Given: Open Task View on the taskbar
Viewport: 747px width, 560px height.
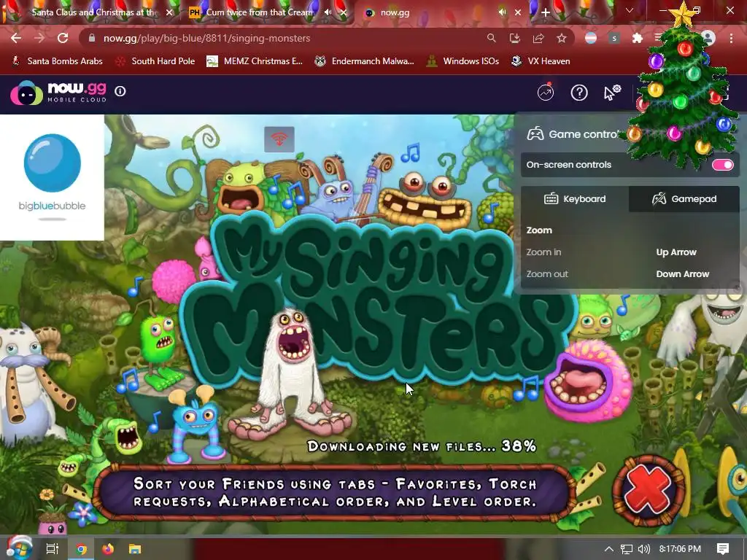Looking at the screenshot, I should 52,549.
